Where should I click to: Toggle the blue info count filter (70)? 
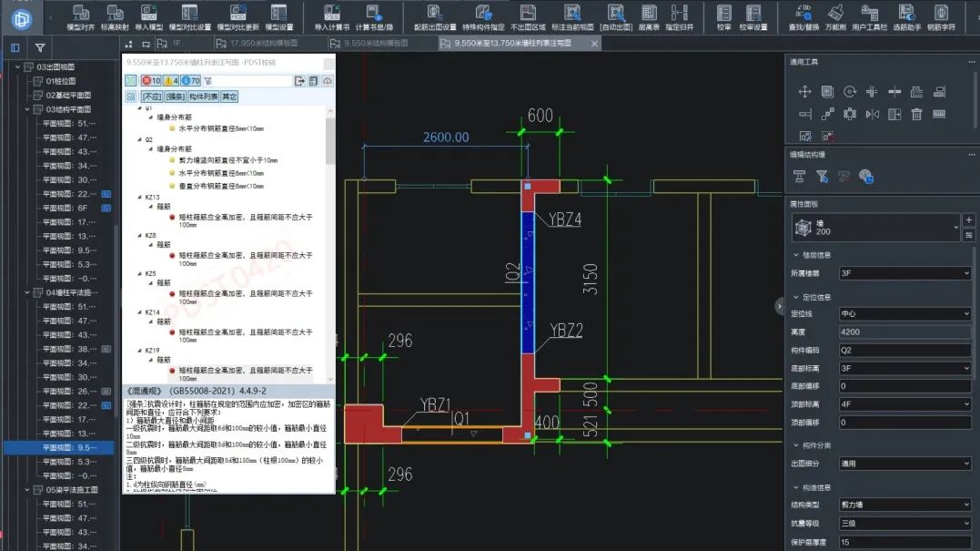[x=190, y=81]
